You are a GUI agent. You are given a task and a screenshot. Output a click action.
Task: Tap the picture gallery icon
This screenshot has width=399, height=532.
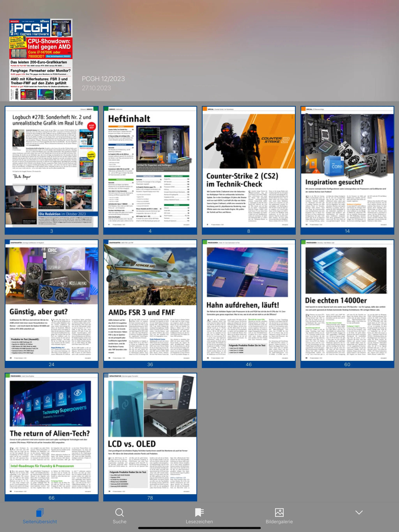pos(279,512)
